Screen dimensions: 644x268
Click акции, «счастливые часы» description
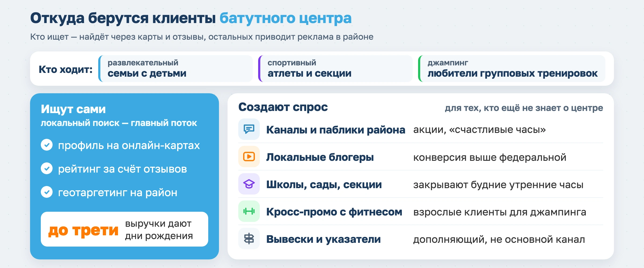coord(480,130)
